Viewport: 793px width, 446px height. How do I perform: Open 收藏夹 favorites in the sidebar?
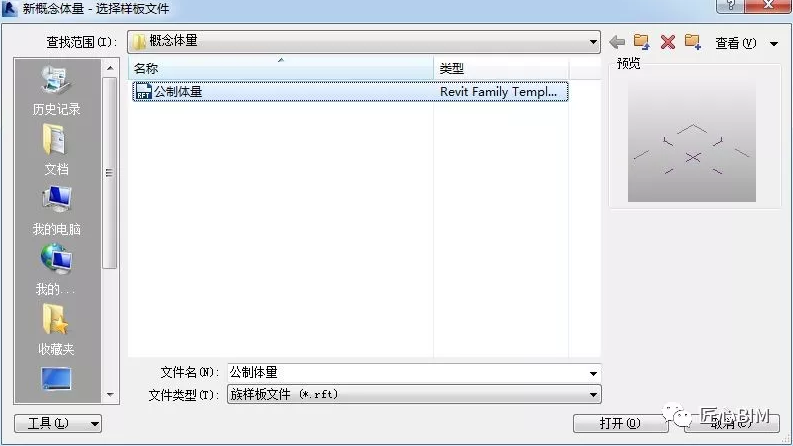click(x=56, y=330)
